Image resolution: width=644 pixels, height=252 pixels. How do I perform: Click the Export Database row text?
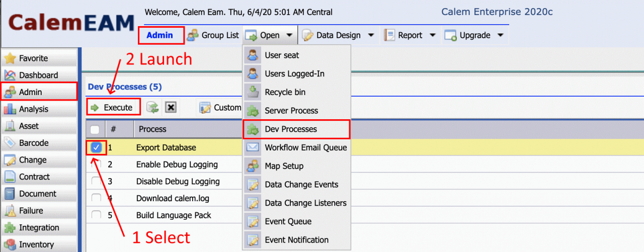166,148
